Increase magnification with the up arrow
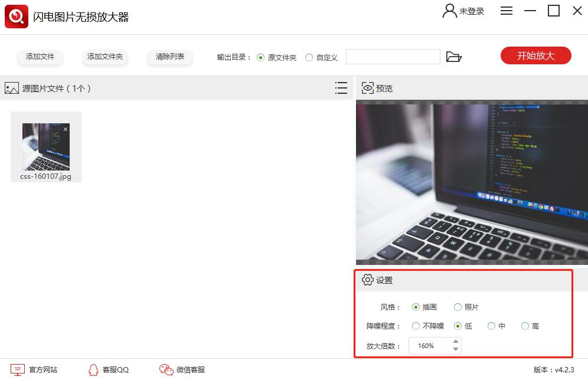Screen dimensions: 588x380 [x=455, y=342]
